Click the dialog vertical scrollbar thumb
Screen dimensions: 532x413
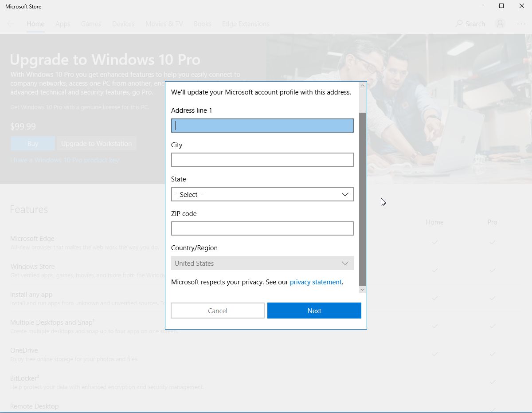[x=363, y=199]
